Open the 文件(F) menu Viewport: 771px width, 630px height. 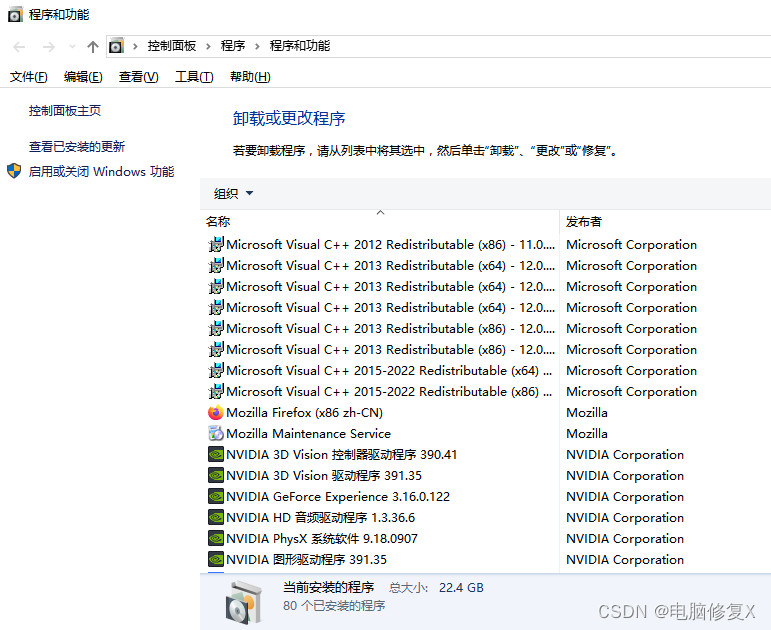click(29, 77)
